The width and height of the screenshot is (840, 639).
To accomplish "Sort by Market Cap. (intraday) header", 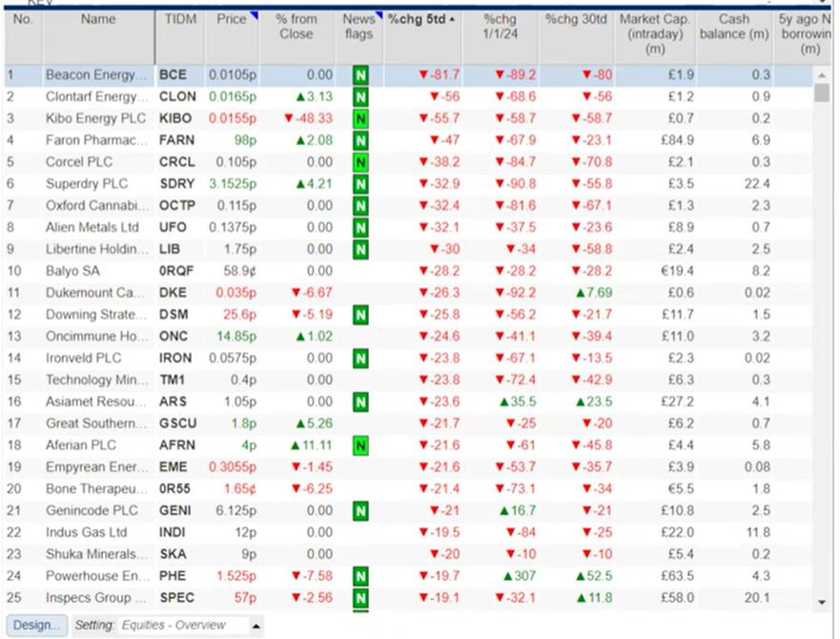I will 655,36.
